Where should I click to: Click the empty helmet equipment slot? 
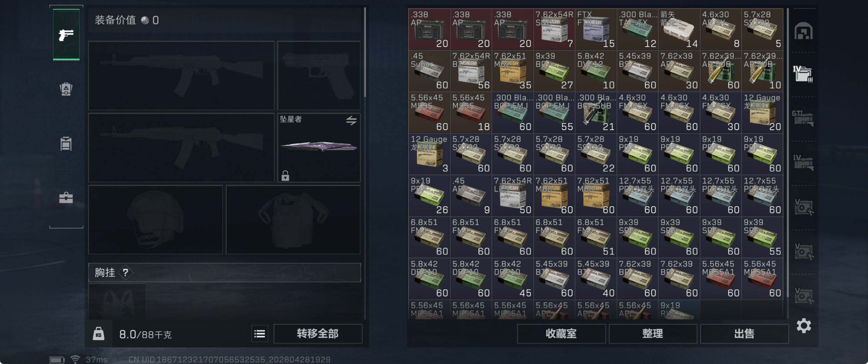[155, 219]
